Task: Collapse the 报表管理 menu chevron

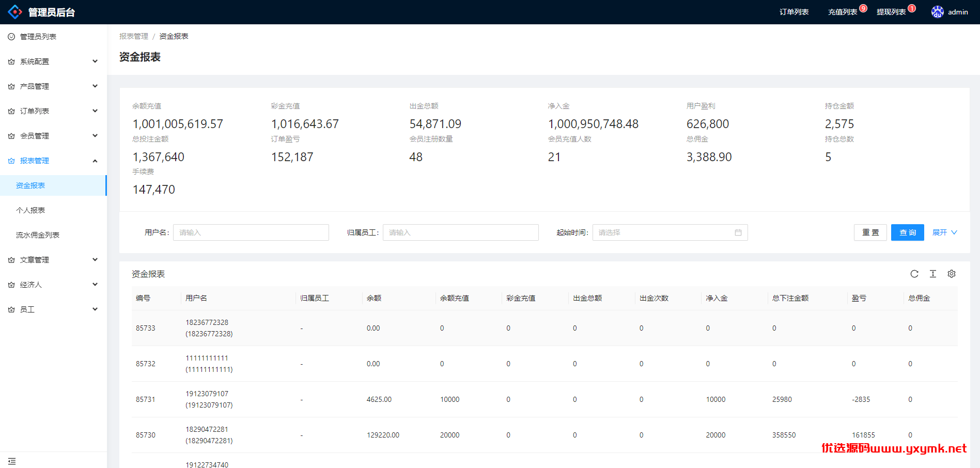Action: click(95, 161)
